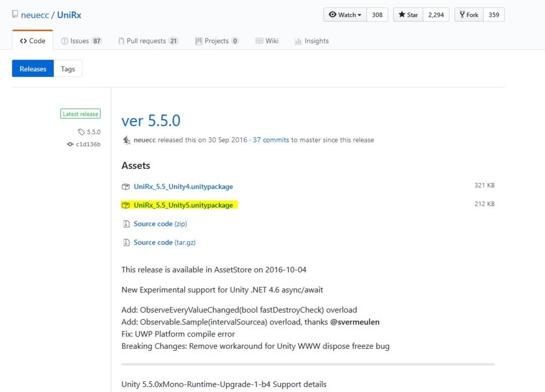Click the Latest release badge

(80, 114)
